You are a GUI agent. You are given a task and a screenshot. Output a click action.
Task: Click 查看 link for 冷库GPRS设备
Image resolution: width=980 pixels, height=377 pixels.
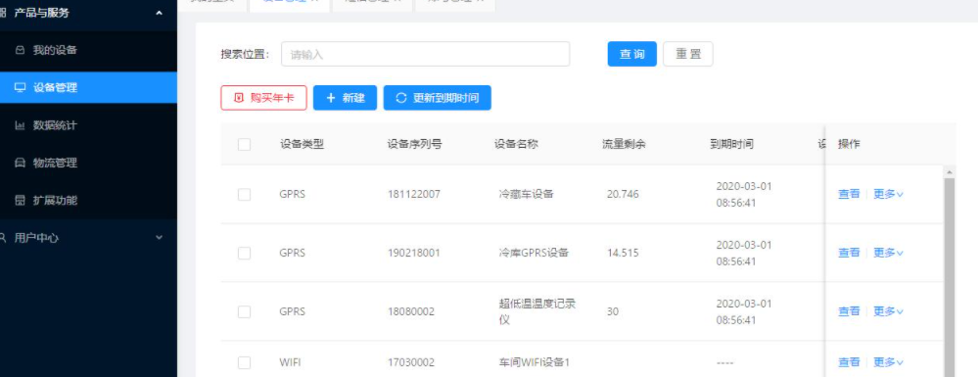click(x=849, y=254)
